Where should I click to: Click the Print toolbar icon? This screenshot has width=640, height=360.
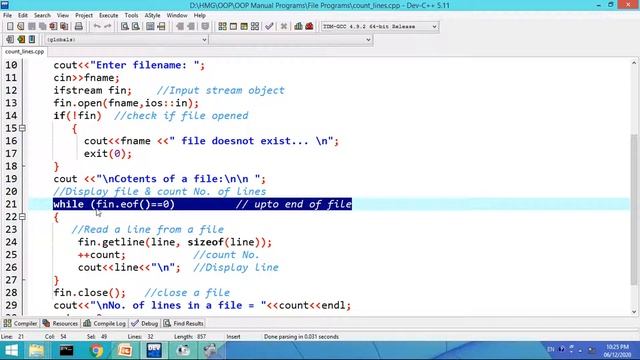(x=78, y=27)
